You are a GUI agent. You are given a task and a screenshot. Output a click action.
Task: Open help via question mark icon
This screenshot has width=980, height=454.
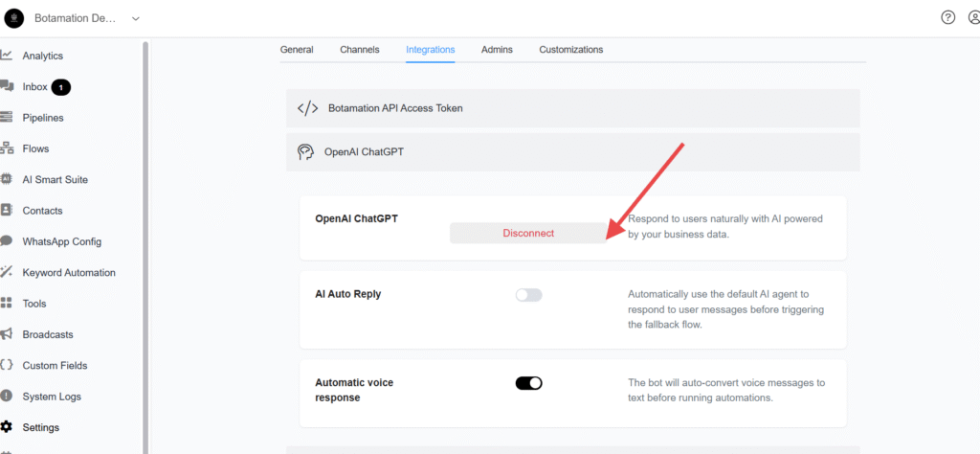click(948, 17)
